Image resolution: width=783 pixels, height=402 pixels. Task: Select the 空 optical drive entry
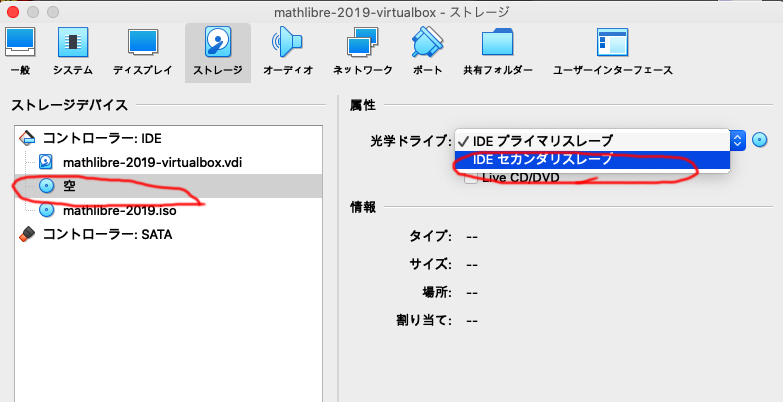pyautogui.click(x=169, y=186)
